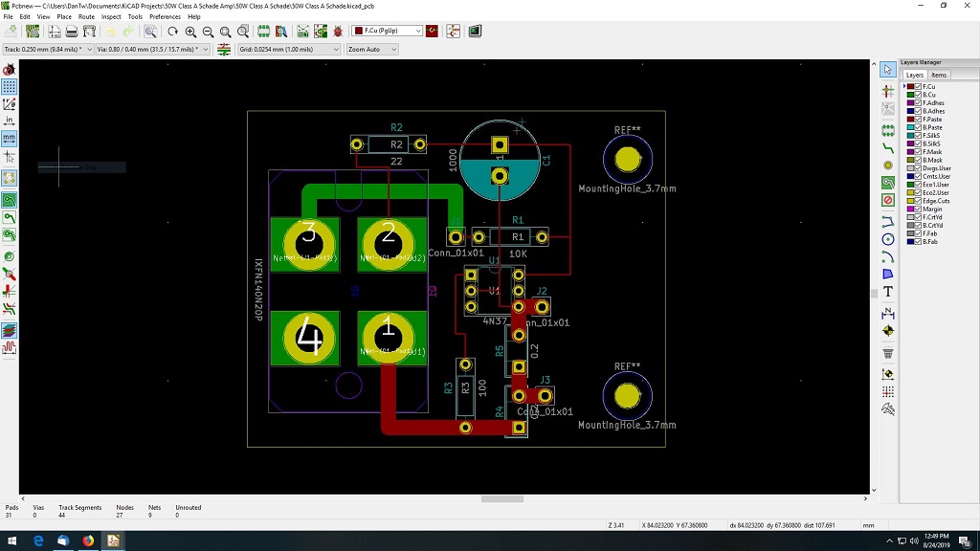Select the Route Tracks tool
The height and width of the screenshot is (551, 980).
[x=888, y=148]
